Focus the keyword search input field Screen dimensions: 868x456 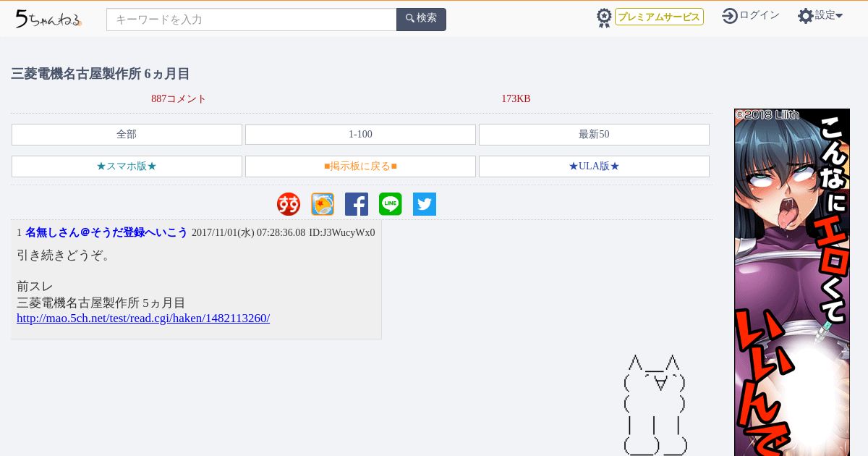point(252,20)
